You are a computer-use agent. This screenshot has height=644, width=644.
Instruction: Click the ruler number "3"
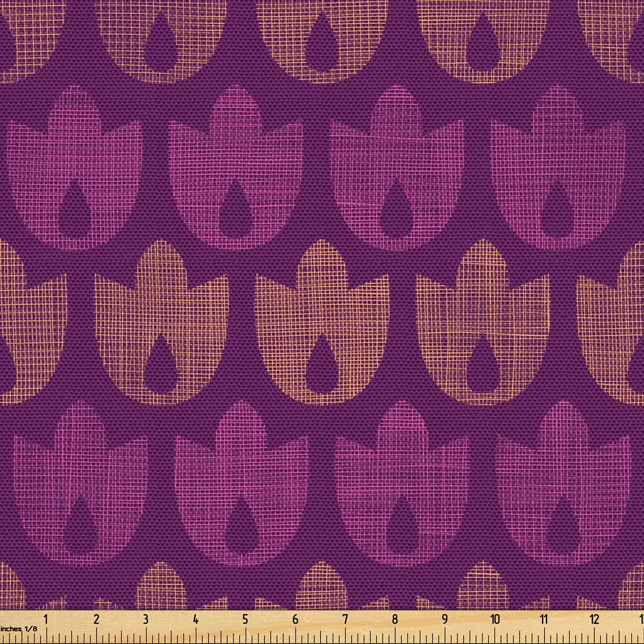[146, 619]
